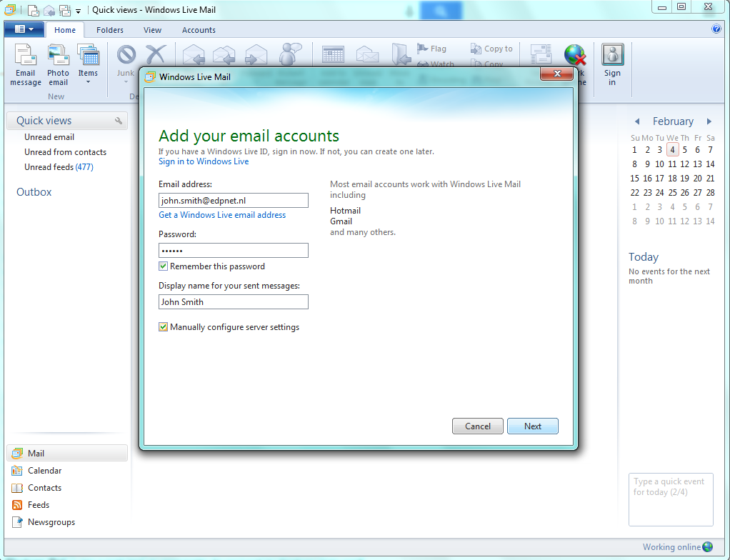The image size is (730, 560).
Task: Switch to the Accounts ribbon tab
Action: [x=199, y=30]
